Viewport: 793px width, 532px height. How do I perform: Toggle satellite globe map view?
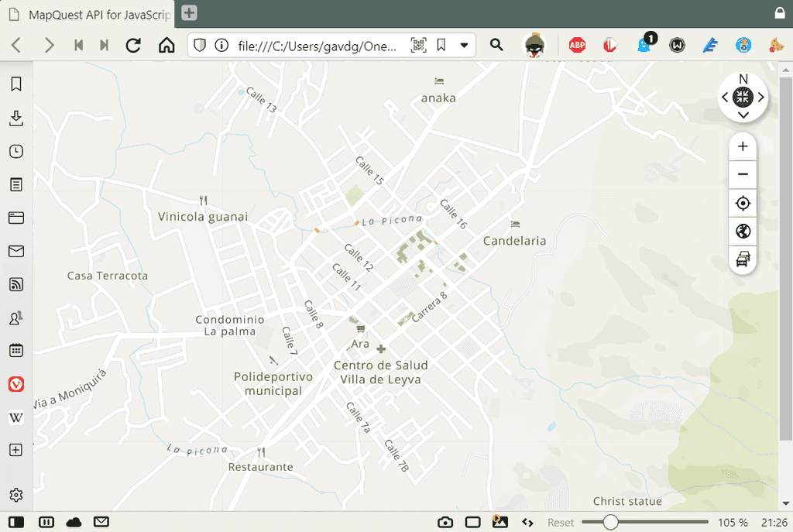point(743,232)
